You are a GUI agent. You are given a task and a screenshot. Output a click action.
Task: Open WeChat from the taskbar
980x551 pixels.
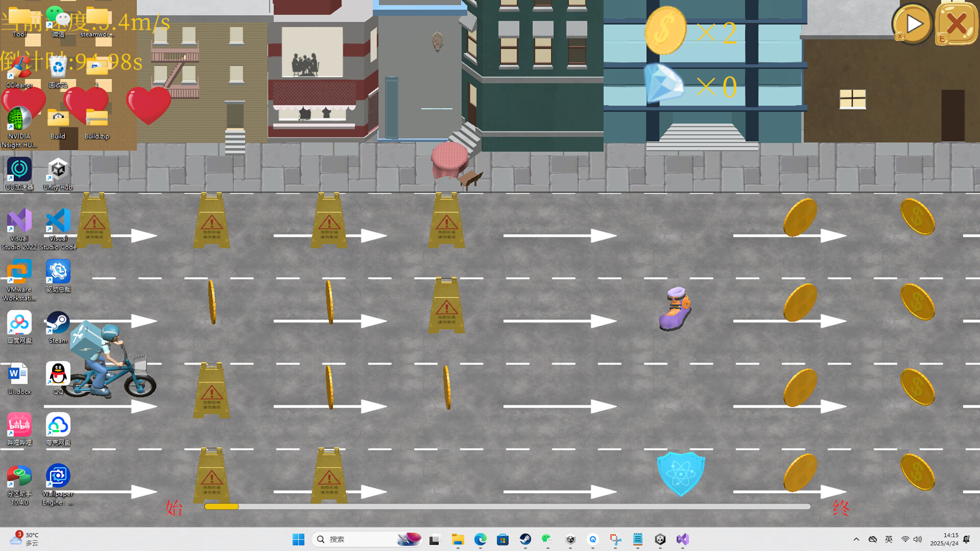click(547, 539)
